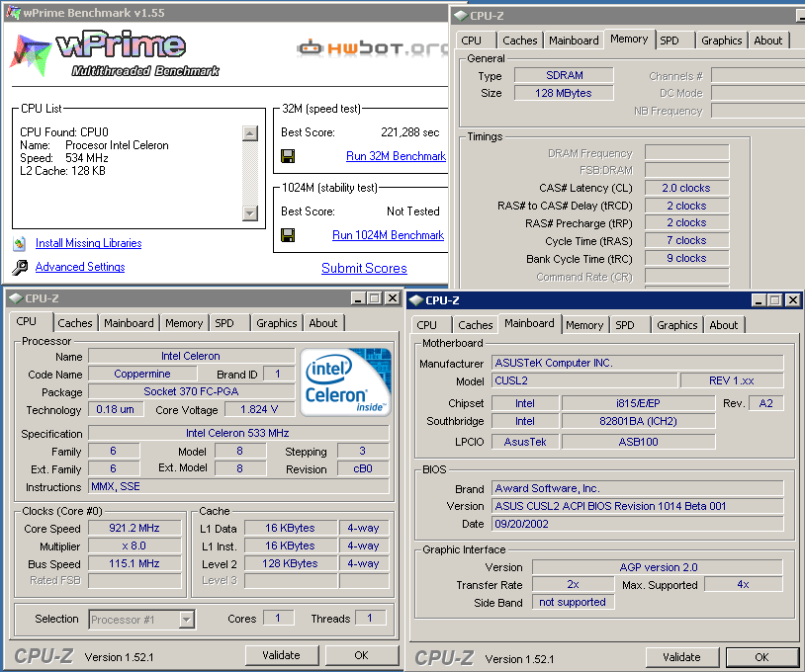
Task: Click the wPrime Benchmark title bar icon
Action: 12,10
